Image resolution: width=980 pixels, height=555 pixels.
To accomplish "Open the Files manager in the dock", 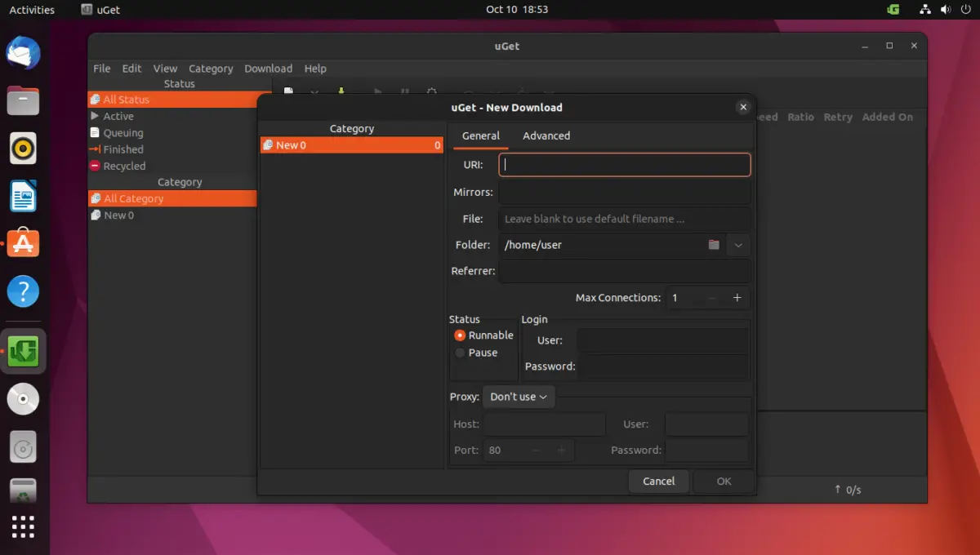I will click(23, 102).
